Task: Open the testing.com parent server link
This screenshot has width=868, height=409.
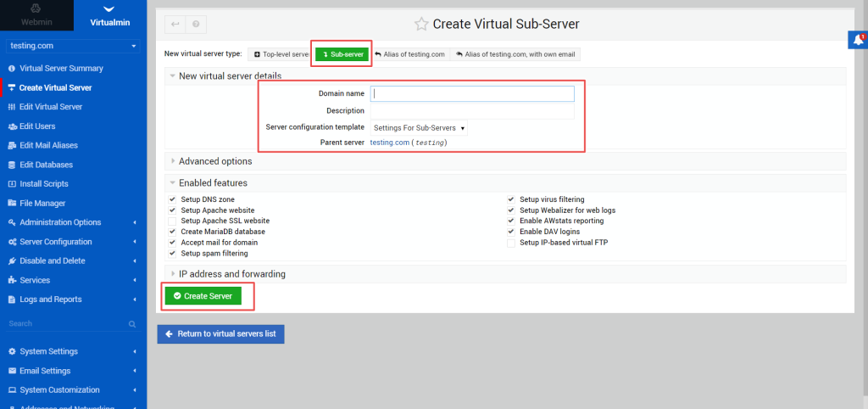Action: [x=390, y=143]
